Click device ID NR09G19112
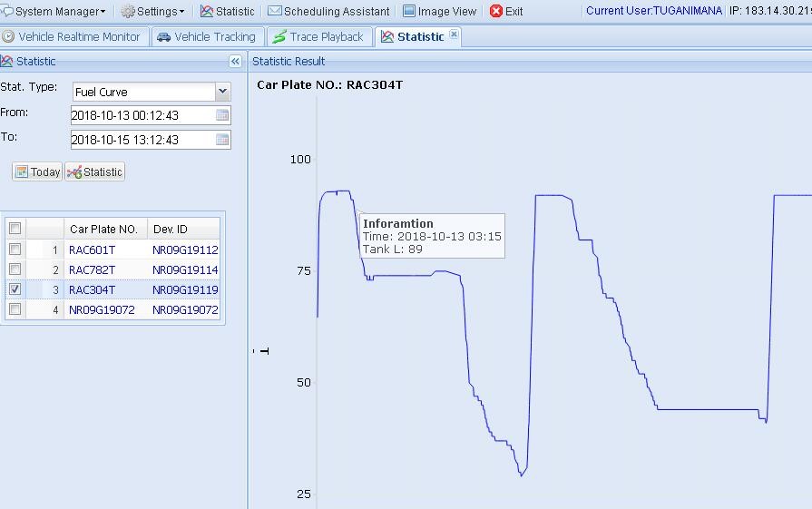Image resolution: width=812 pixels, height=509 pixels. (185, 250)
